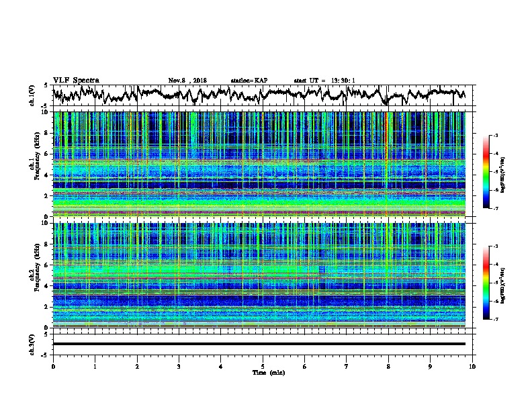The height and width of the screenshot is (411, 532).
Task: Click the ch.3 flat black trace line
Action: (259, 344)
